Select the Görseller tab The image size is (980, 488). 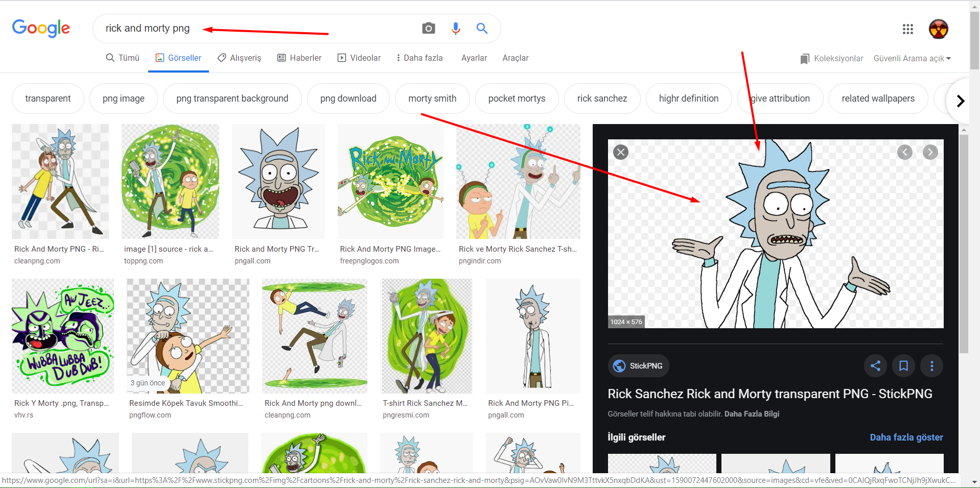click(178, 58)
